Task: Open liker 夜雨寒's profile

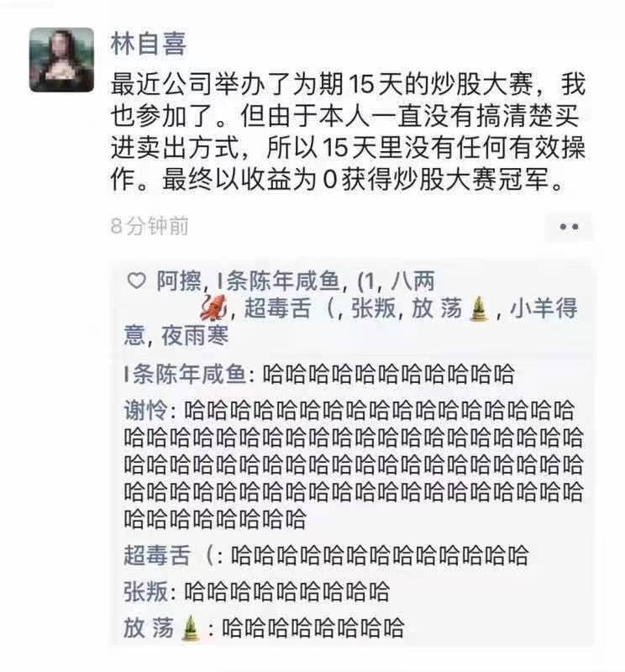Action: 195,335
